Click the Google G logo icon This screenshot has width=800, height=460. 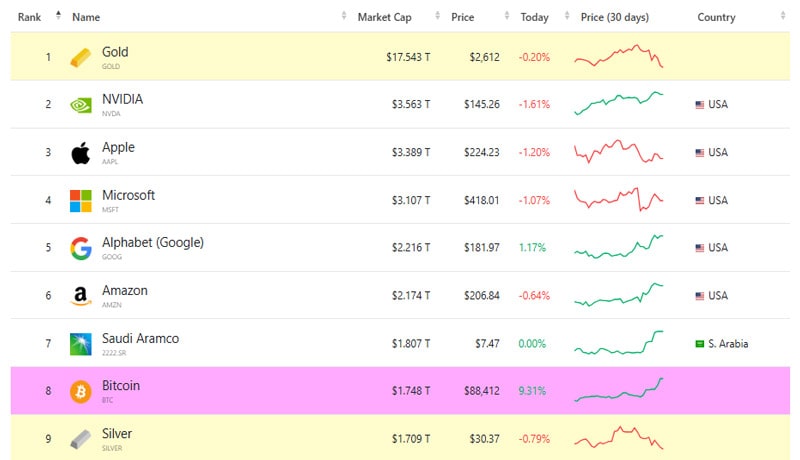[x=81, y=248]
